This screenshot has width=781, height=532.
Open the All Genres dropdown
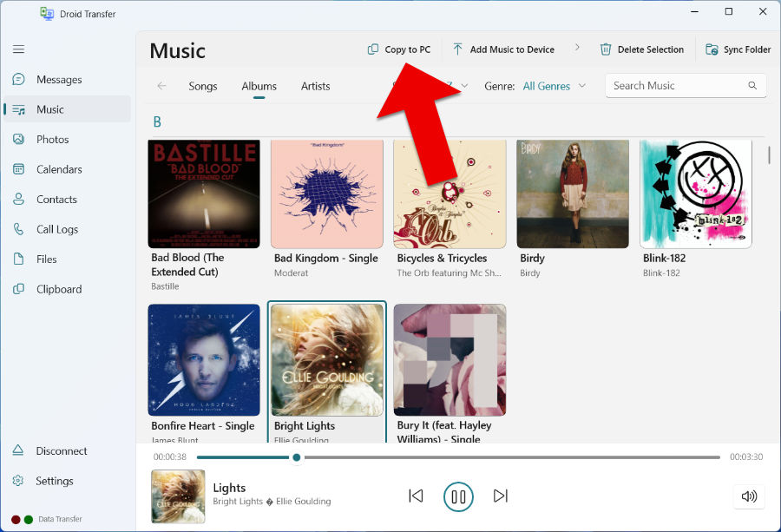tap(554, 86)
